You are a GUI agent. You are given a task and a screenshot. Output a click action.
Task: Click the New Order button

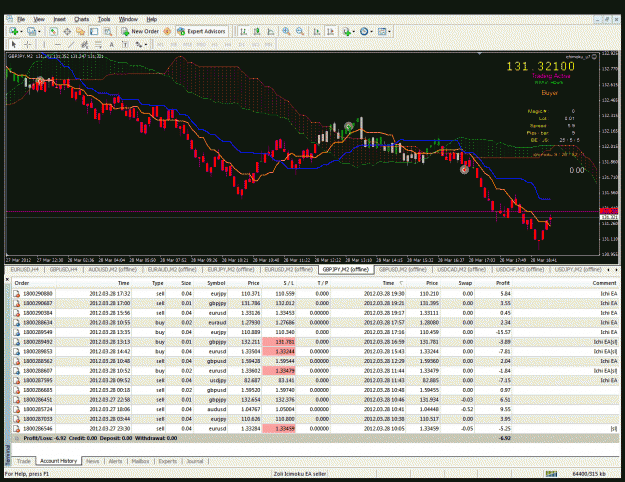pyautogui.click(x=140, y=31)
